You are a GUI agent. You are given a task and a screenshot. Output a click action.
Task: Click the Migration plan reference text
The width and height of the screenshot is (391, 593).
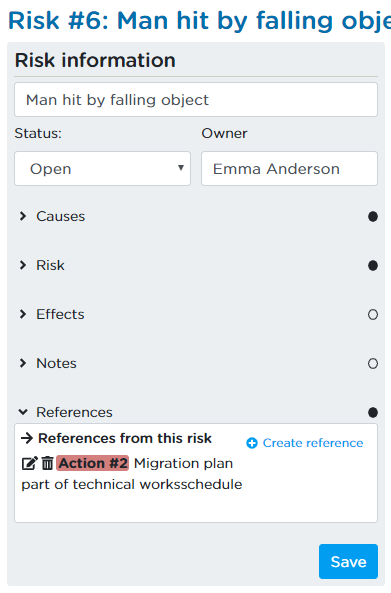click(183, 463)
